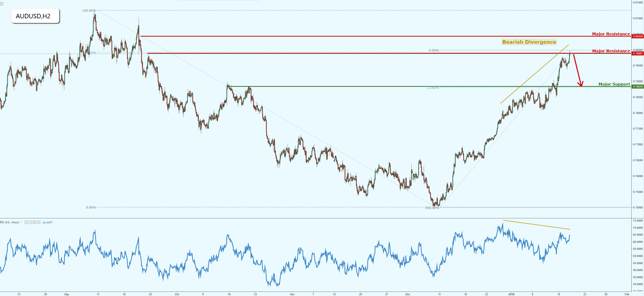
Task: Click the 0.00% Fibonacci label near 0.75000
Action: click(91, 207)
